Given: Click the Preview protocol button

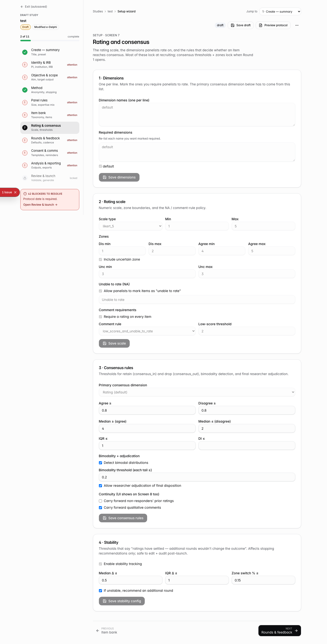Looking at the screenshot, I should pyautogui.click(x=273, y=25).
